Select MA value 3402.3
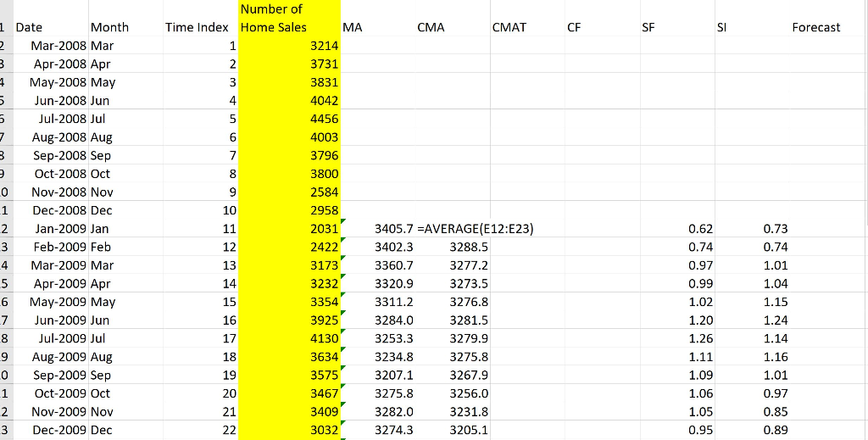 [x=377, y=247]
